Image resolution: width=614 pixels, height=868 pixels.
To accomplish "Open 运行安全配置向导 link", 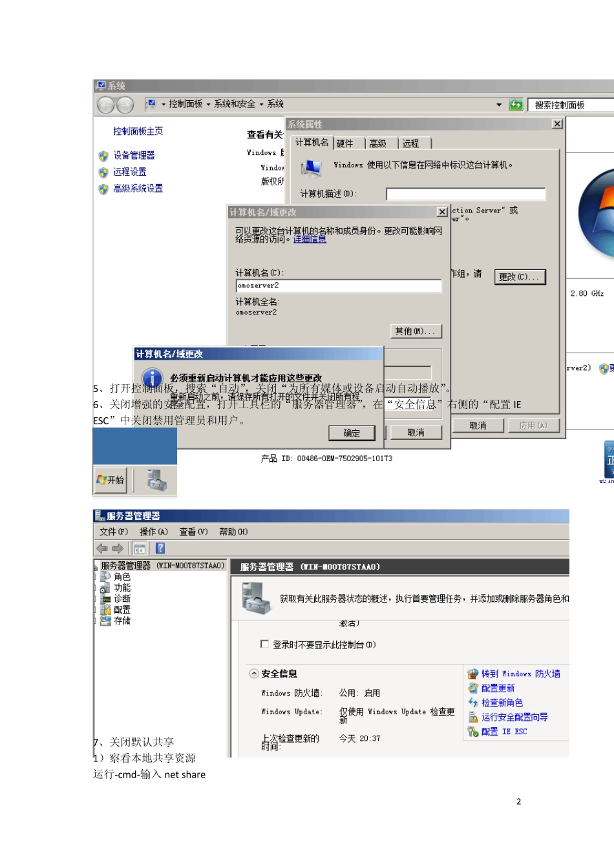I will [x=514, y=717].
